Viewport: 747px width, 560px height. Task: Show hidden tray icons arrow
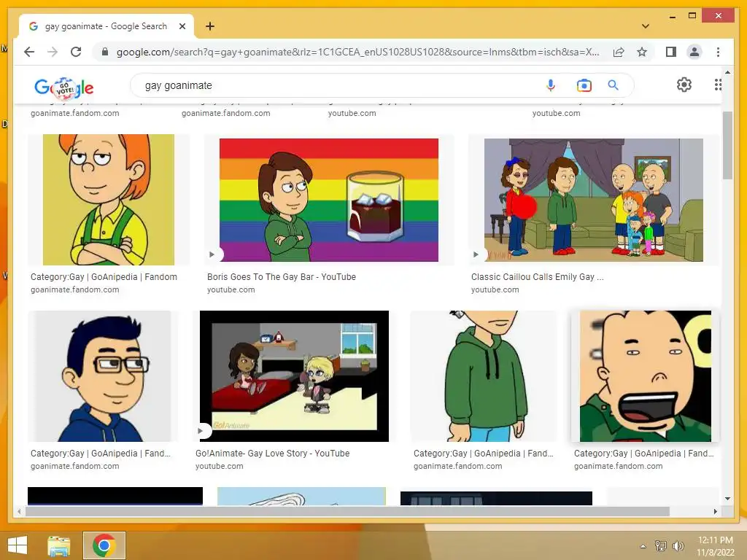[643, 546]
